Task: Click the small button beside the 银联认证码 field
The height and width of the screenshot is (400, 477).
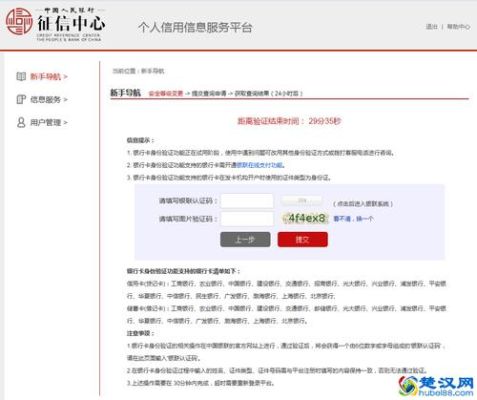Action: point(302,200)
